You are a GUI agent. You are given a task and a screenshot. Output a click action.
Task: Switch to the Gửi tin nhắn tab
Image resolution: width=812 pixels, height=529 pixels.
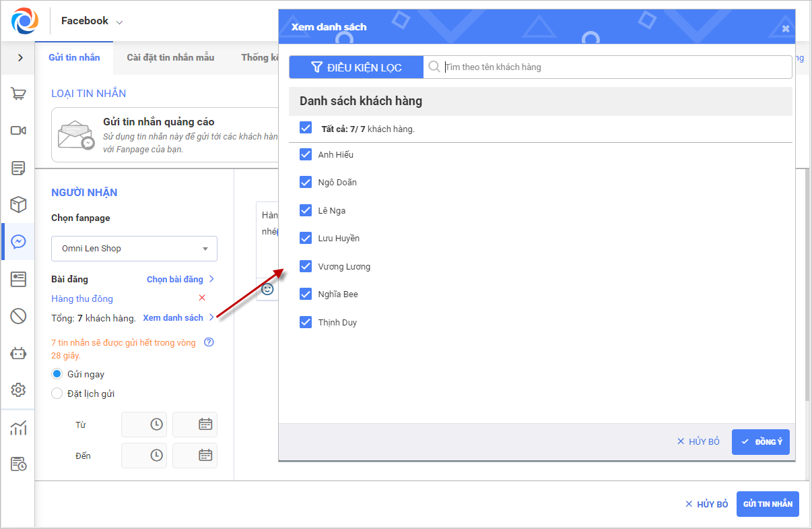[x=74, y=57]
